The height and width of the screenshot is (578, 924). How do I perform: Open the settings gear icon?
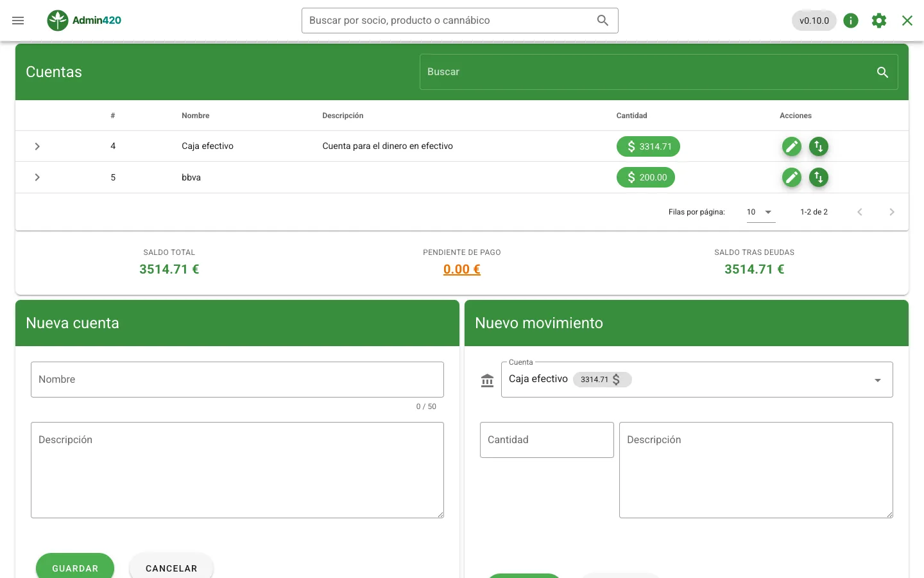[x=879, y=21]
